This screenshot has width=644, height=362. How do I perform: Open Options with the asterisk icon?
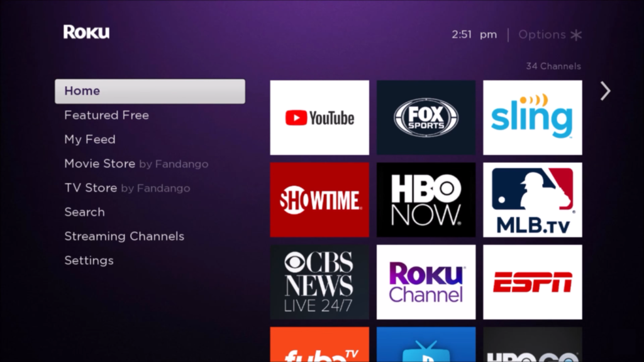click(550, 35)
